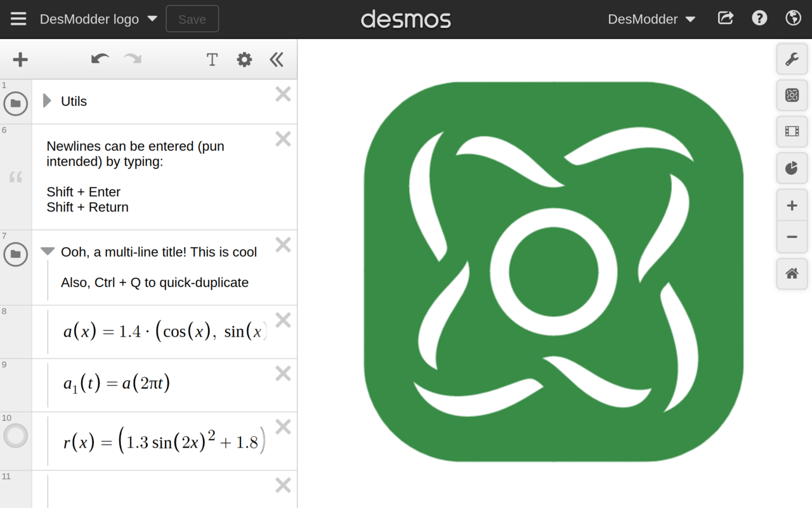Redo the last action
The width and height of the screenshot is (812, 508).
[133, 59]
